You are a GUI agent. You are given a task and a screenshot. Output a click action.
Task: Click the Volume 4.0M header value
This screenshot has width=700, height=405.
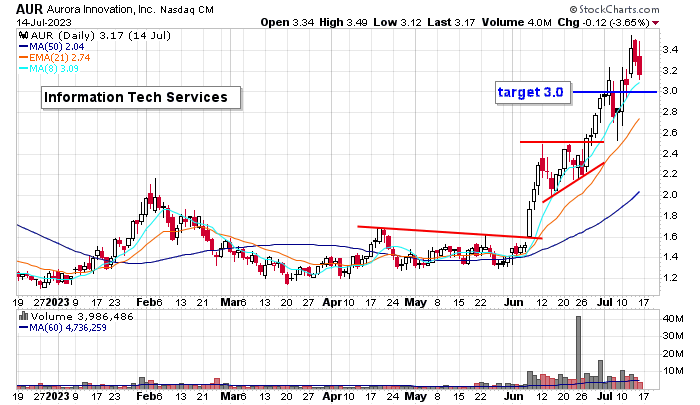click(517, 22)
